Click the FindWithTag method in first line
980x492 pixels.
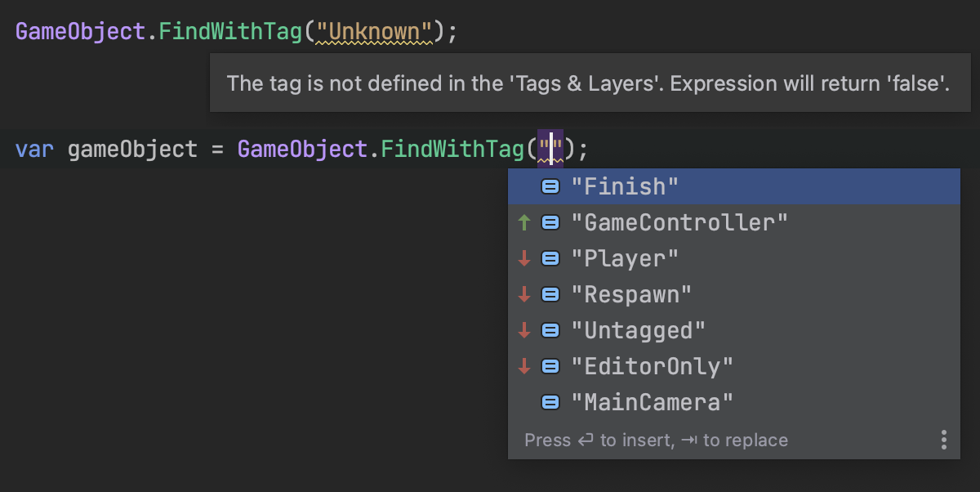click(229, 33)
